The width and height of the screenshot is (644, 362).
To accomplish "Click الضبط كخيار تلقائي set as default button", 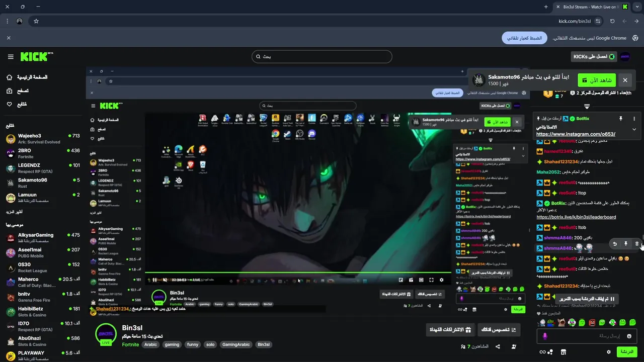I will pos(524,38).
